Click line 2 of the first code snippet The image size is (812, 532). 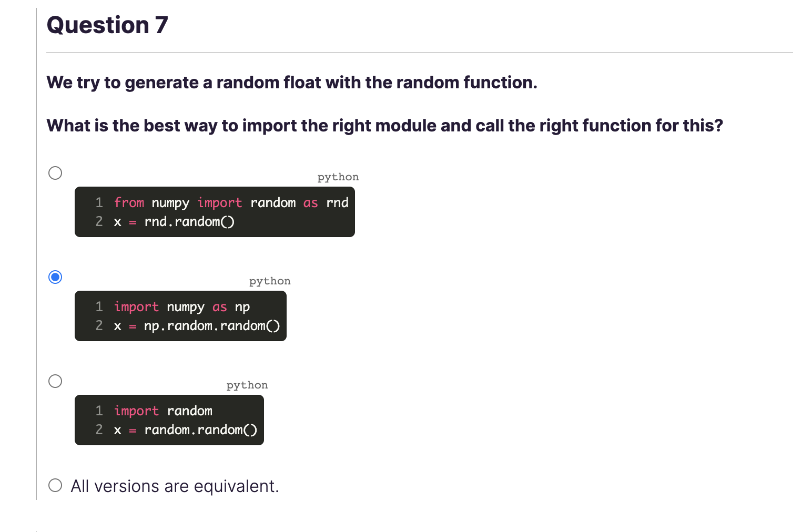[175, 221]
